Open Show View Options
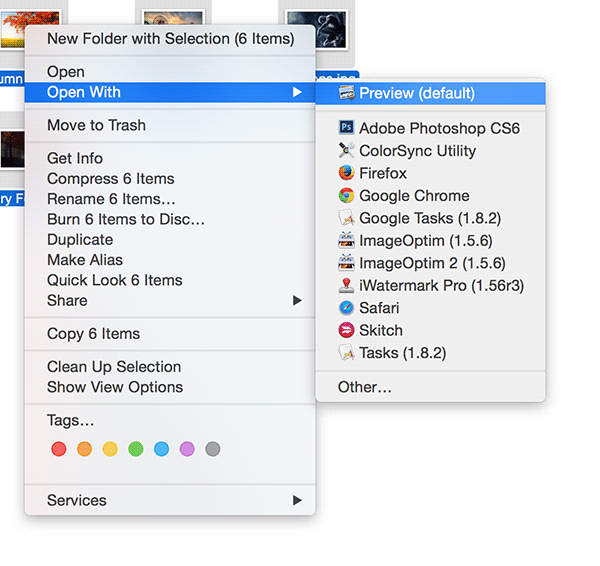Viewport: 600px width, 566px height. [170, 387]
